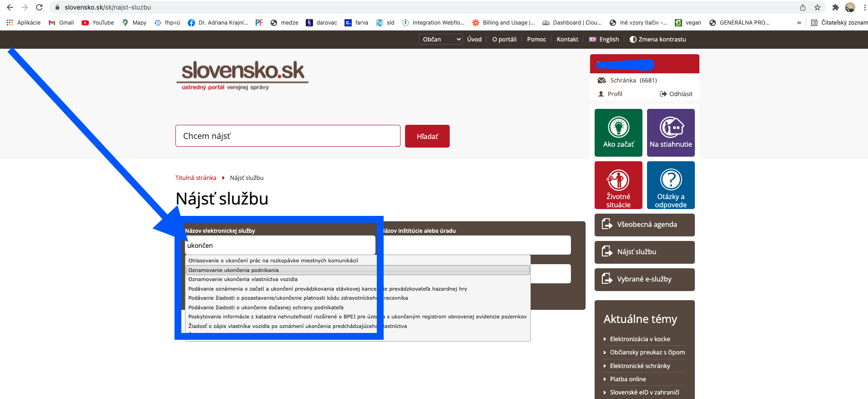The width and height of the screenshot is (868, 399).
Task: Open the Billing and Usage bookmark
Action: (x=503, y=23)
